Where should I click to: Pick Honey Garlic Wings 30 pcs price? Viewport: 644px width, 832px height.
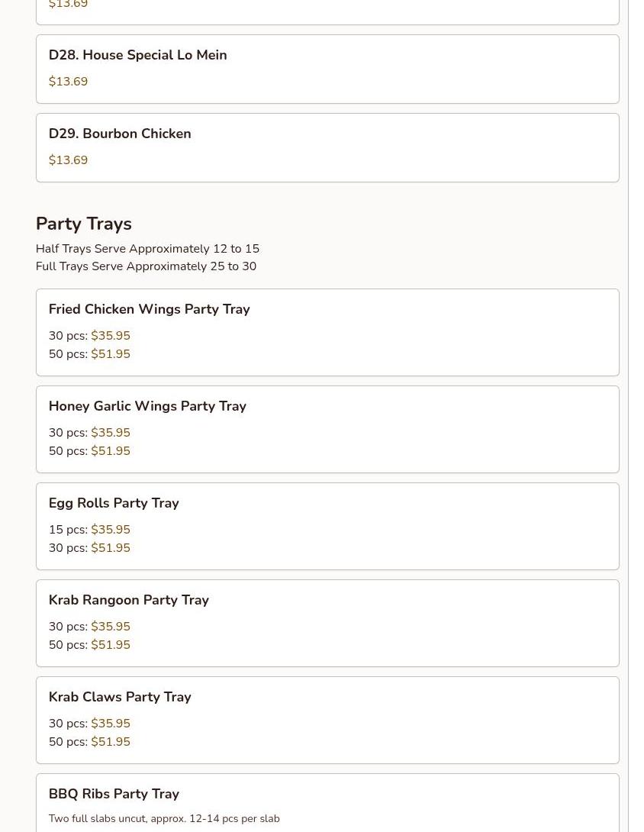tap(89, 433)
